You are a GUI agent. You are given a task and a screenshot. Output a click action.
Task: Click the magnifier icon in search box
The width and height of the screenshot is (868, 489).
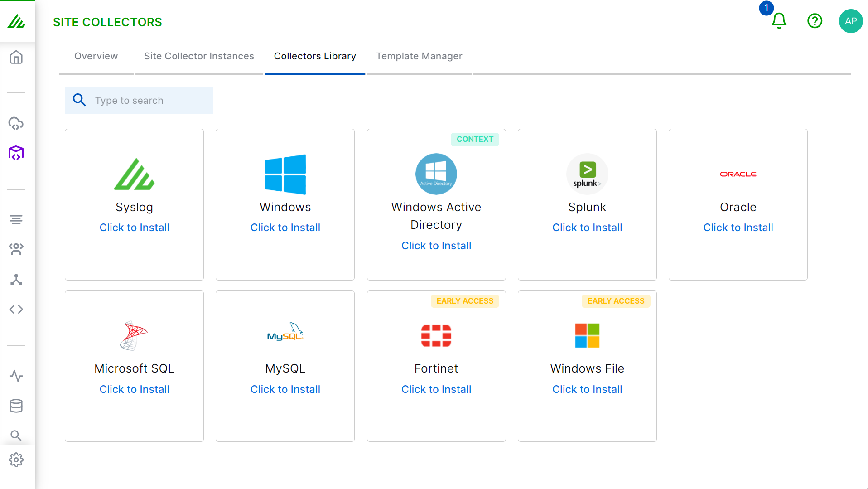[x=79, y=100]
